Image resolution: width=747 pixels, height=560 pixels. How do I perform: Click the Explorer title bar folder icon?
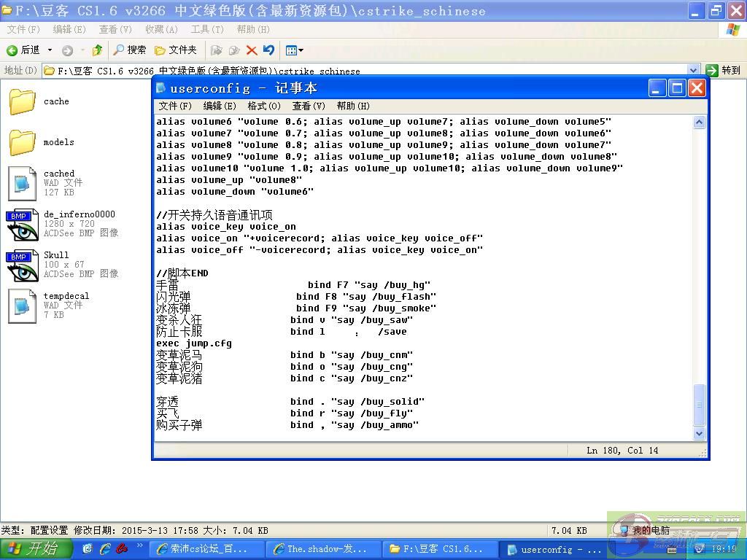tap(7, 10)
